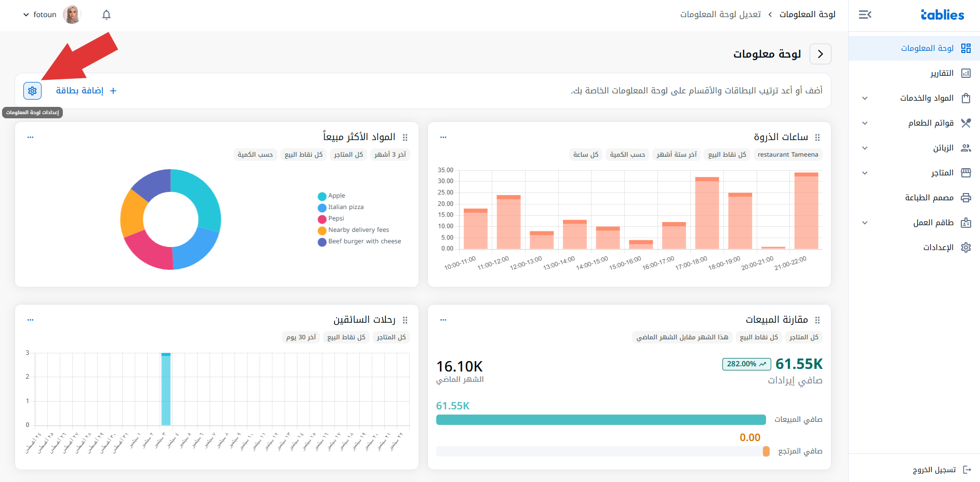Open الإعدادات in sidebar

click(914, 247)
